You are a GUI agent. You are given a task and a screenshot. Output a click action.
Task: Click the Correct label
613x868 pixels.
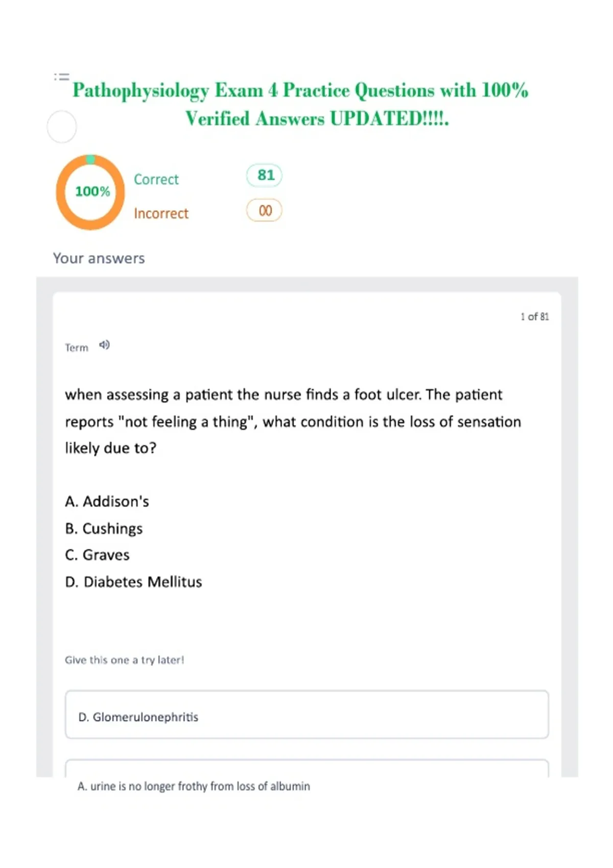point(156,180)
